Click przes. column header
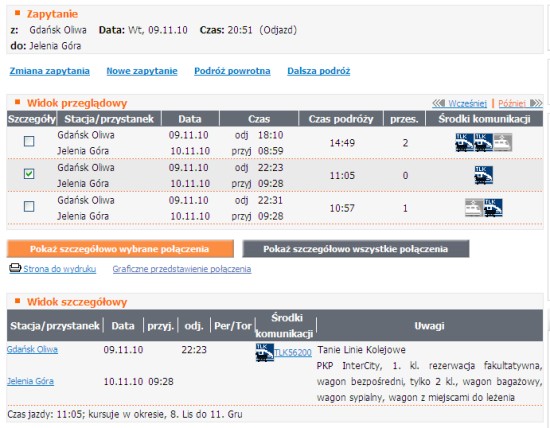Image resolution: width=550 pixels, height=428 pixels. click(x=404, y=119)
